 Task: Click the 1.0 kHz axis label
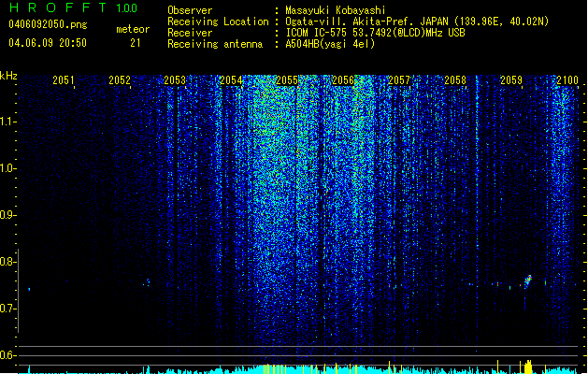[7, 168]
